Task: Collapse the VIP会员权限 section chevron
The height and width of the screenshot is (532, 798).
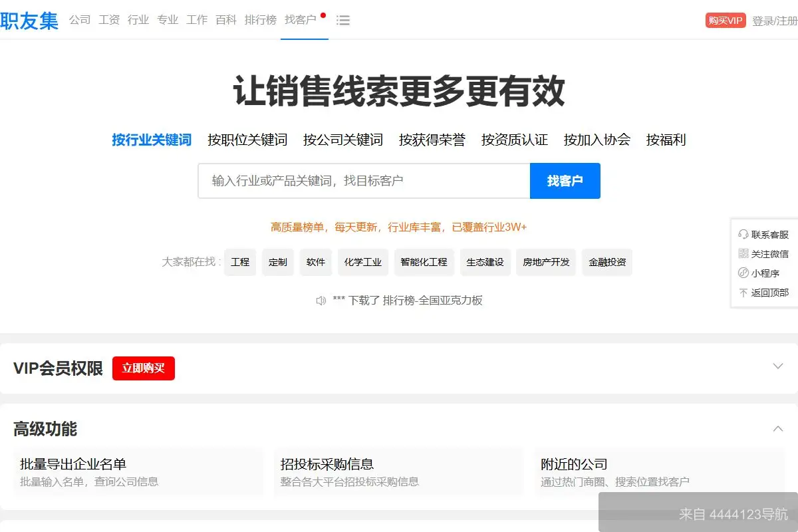Action: pyautogui.click(x=778, y=366)
